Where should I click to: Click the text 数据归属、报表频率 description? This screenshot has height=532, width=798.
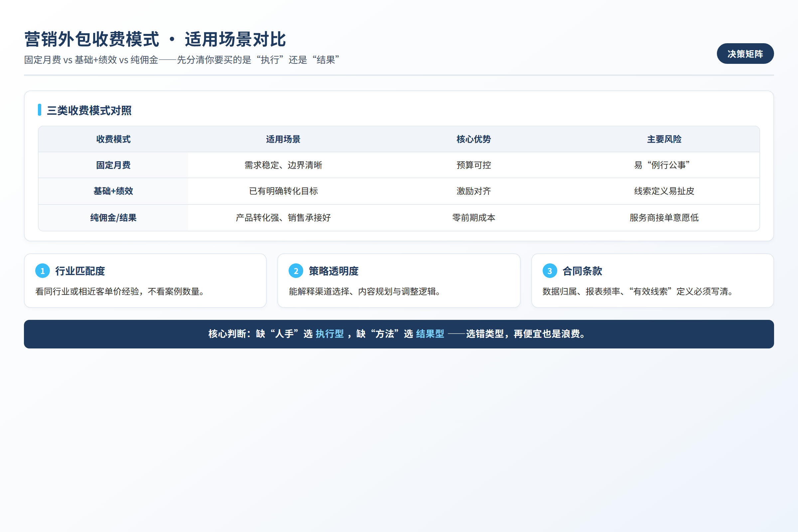(637, 291)
